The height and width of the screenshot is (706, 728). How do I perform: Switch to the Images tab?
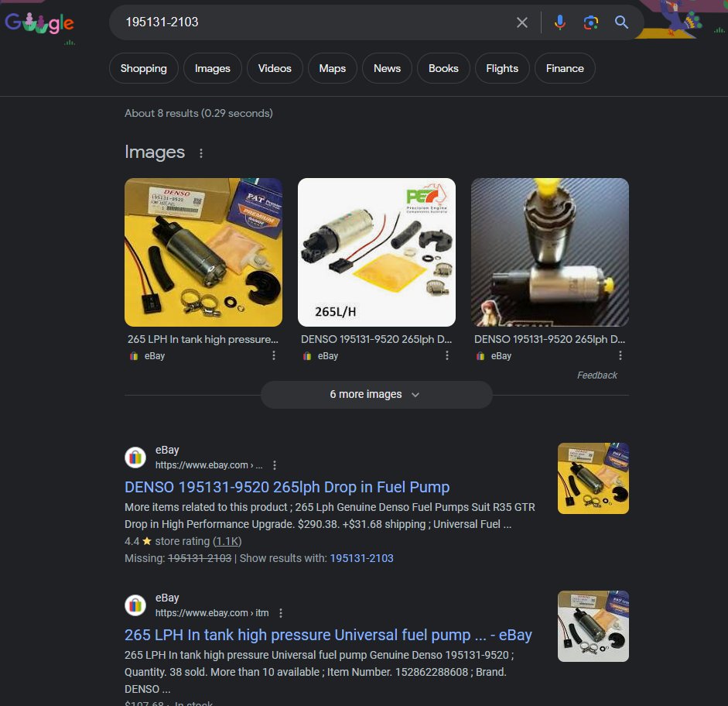point(212,68)
